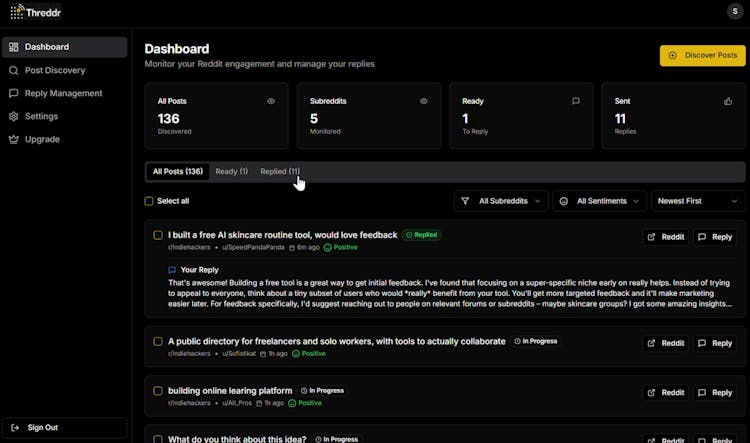Click the funnel filter icon by All Subreddits

[465, 201]
